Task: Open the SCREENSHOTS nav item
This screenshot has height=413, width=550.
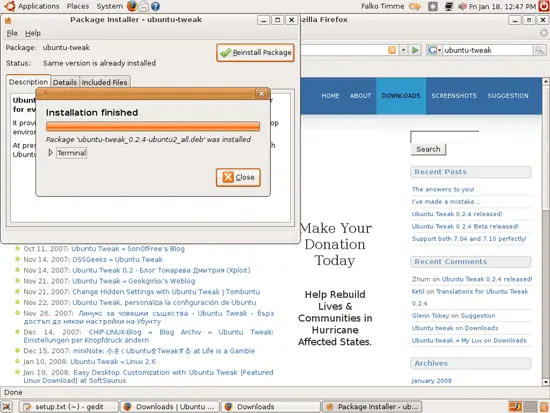Action: coord(454,96)
